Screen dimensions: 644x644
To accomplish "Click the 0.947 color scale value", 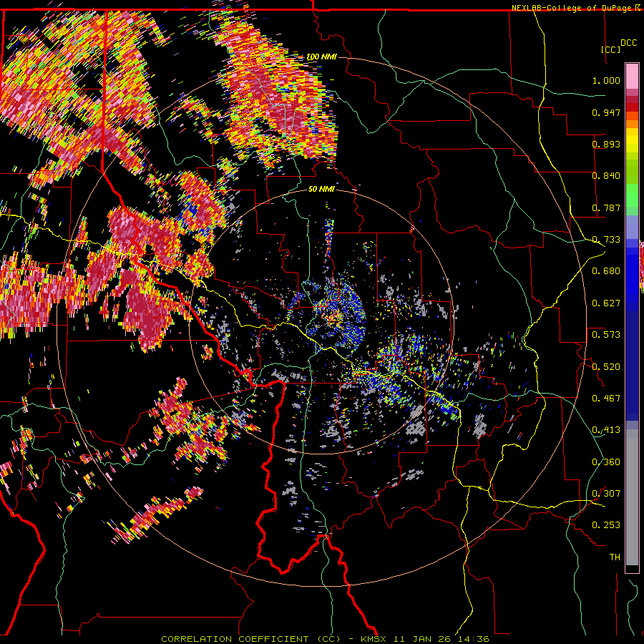I will coord(606,112).
